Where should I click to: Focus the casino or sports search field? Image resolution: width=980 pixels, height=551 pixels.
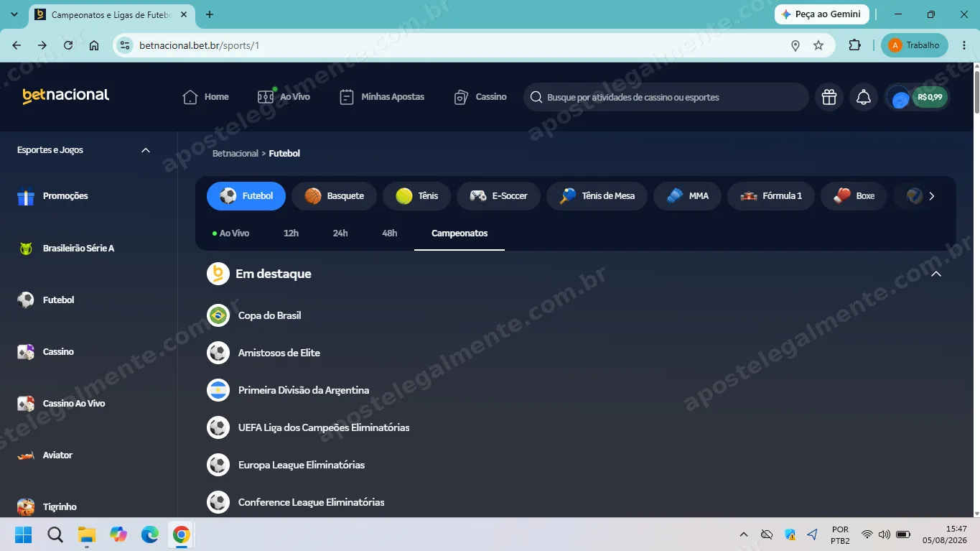coord(666,97)
